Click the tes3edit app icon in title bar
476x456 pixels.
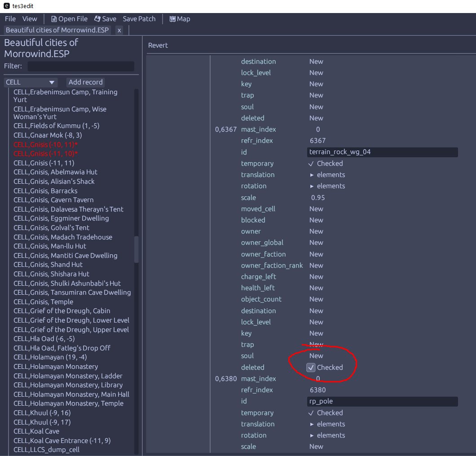point(6,6)
